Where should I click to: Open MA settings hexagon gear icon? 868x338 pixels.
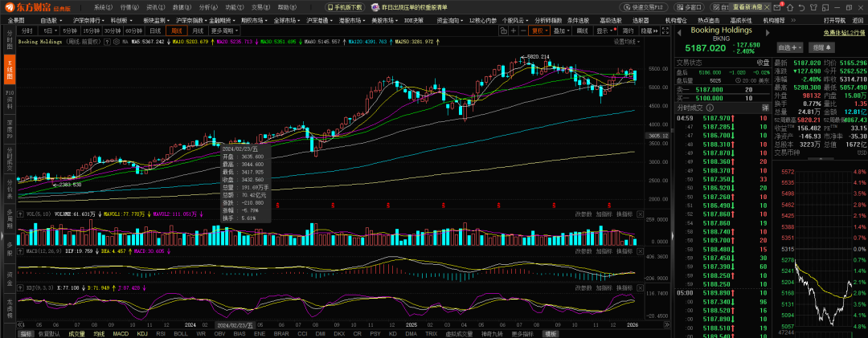115,42
